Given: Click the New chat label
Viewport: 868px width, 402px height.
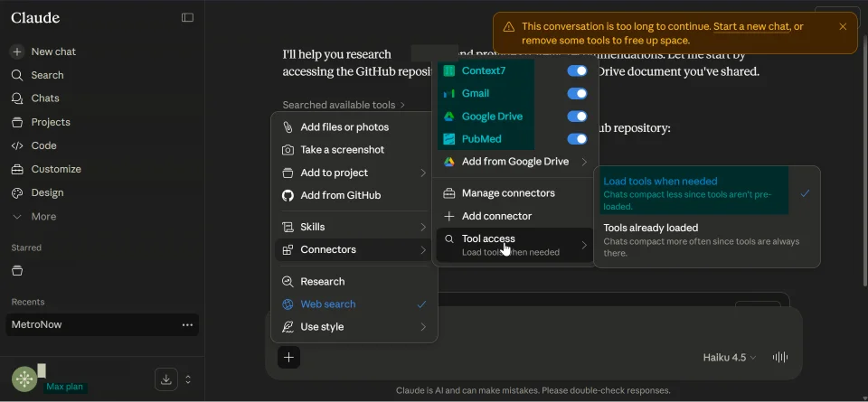Looking at the screenshot, I should (x=53, y=51).
